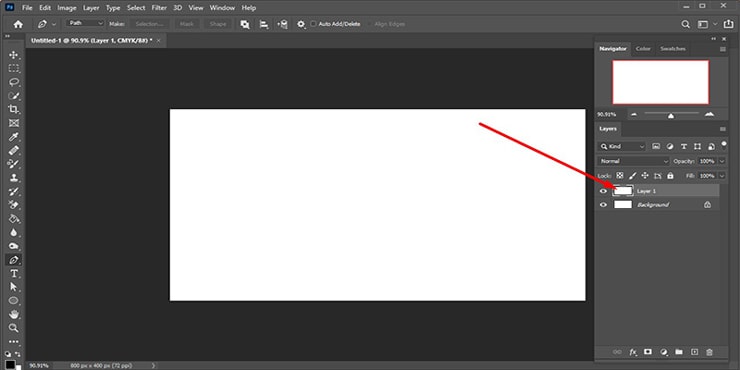
Task: Open the Fill dropdown arrow
Action: (x=722, y=176)
